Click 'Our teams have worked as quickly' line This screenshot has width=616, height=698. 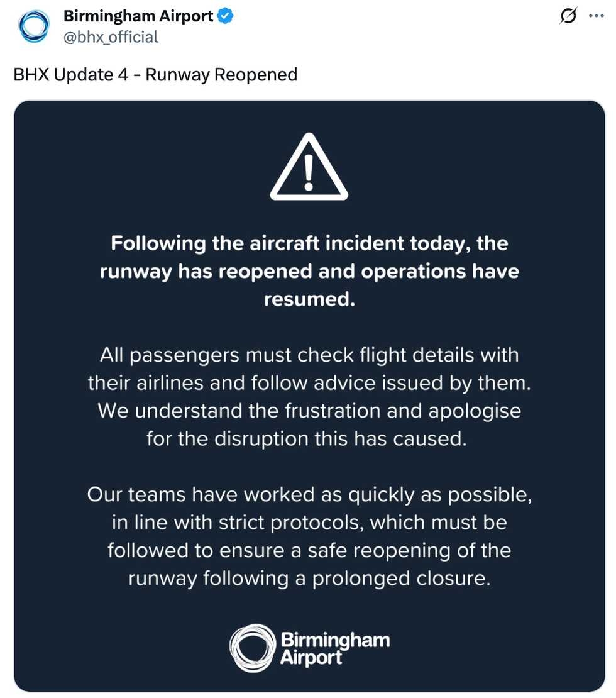tap(309, 495)
